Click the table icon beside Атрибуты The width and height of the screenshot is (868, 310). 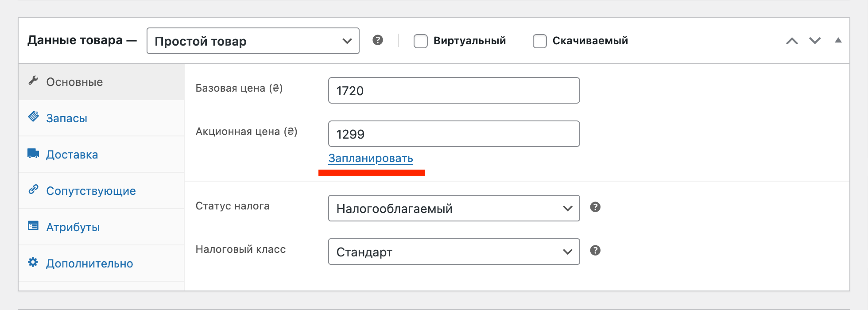coord(33,226)
